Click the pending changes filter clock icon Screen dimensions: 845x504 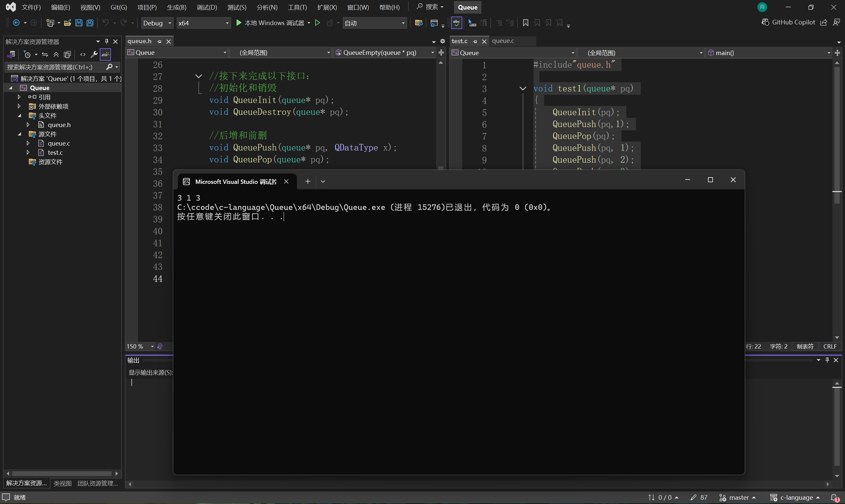pos(27,54)
